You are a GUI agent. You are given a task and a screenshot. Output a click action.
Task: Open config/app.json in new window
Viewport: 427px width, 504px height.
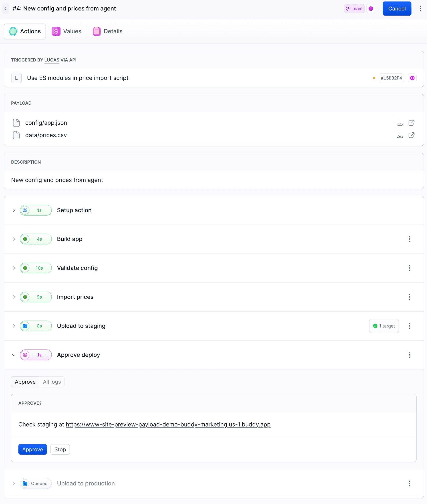(411, 123)
